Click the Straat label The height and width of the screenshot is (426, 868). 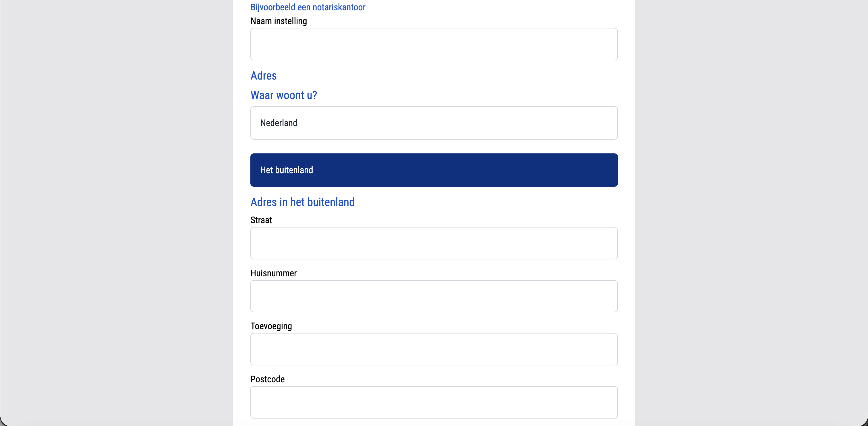click(261, 220)
